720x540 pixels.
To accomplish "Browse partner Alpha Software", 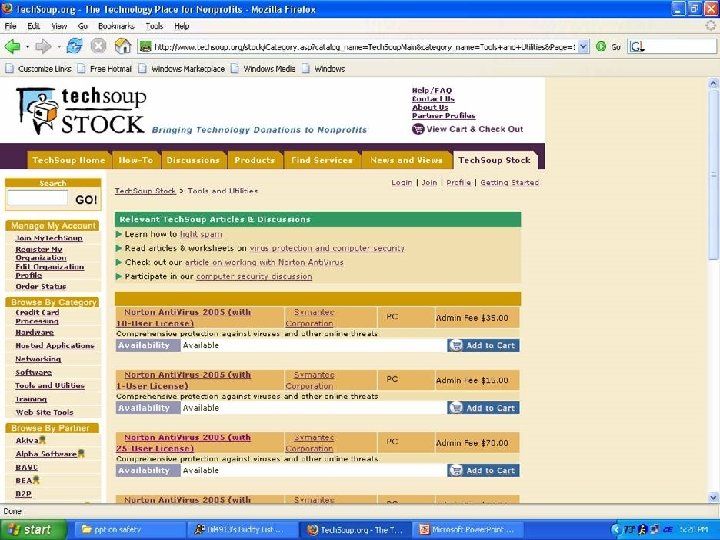I will (46, 454).
